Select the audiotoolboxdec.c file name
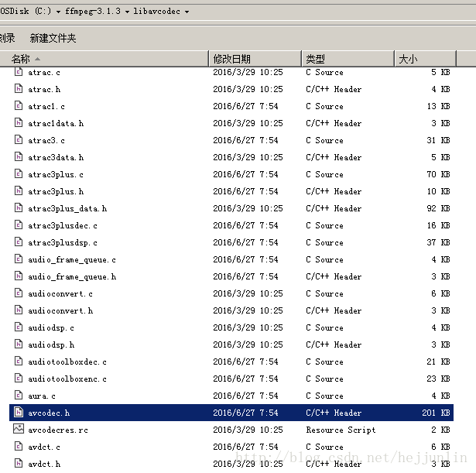Viewport: 476px width, 473px height. click(67, 362)
